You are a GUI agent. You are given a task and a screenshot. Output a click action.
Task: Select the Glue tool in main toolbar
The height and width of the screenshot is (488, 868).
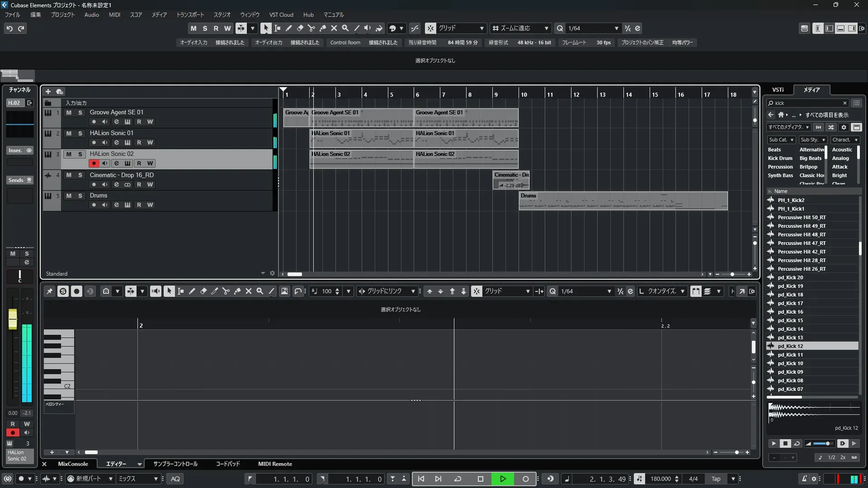pos(323,28)
